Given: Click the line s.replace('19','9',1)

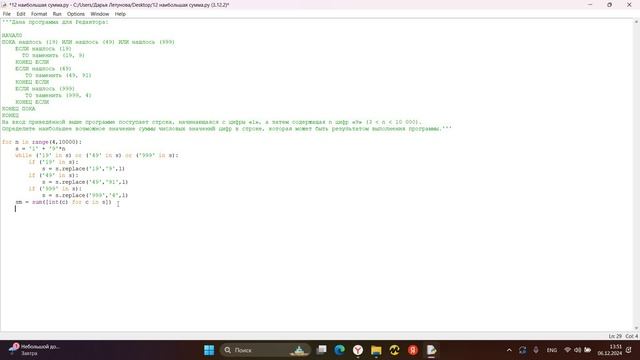Looking at the screenshot, I should pyautogui.click(x=83, y=169).
